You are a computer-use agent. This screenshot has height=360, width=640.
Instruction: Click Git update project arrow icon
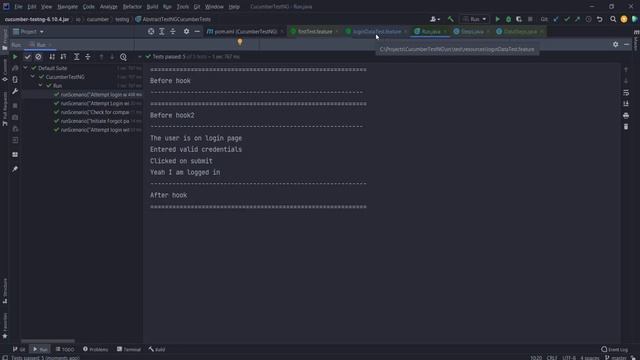[556, 19]
